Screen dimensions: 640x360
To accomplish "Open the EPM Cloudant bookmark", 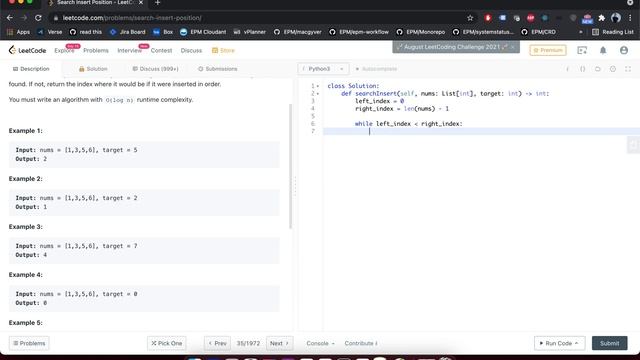I will 203,32.
